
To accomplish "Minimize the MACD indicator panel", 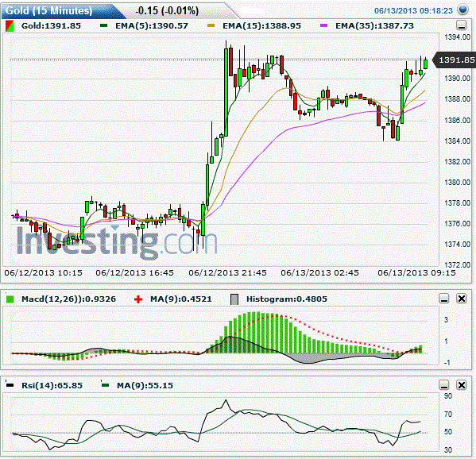I will [x=444, y=299].
